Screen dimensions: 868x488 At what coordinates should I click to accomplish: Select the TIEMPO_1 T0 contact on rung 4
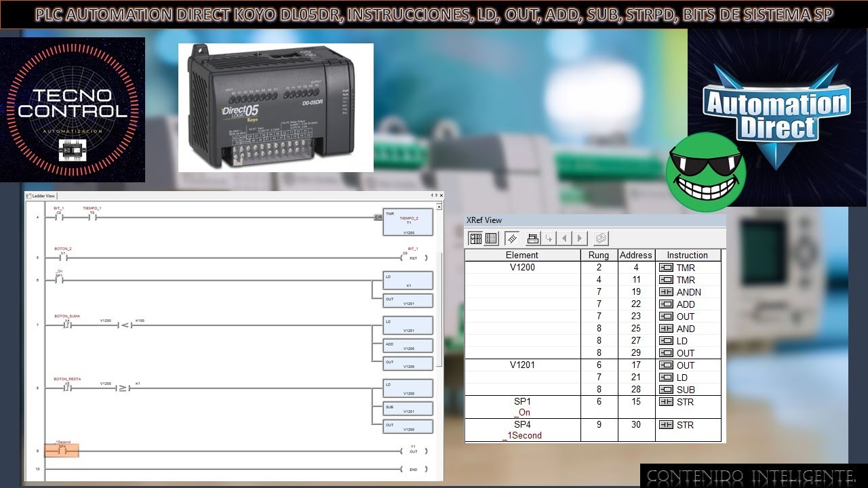pyautogui.click(x=92, y=216)
